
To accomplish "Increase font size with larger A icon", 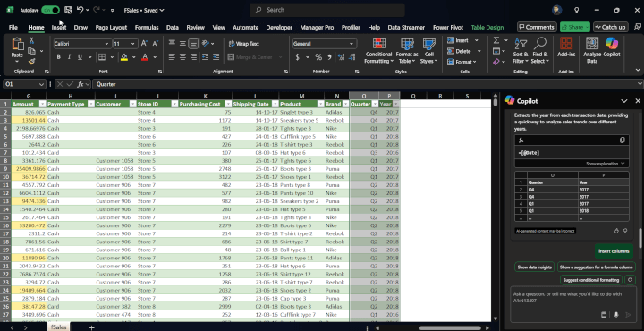I will (x=144, y=43).
